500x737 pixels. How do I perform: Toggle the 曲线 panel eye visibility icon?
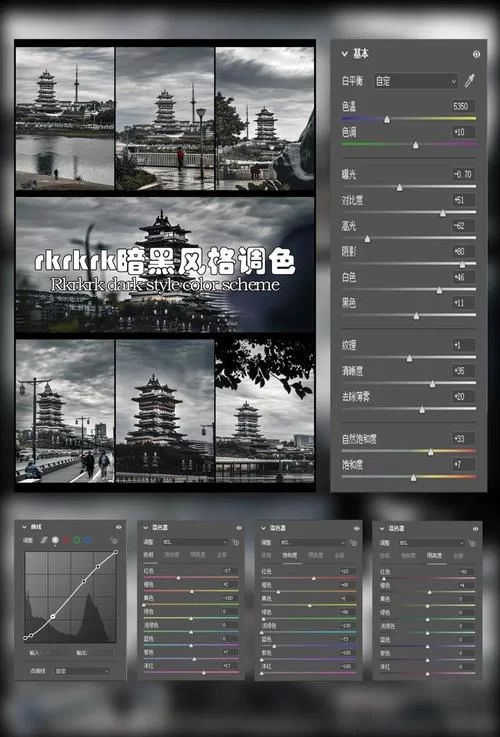pyautogui.click(x=118, y=528)
